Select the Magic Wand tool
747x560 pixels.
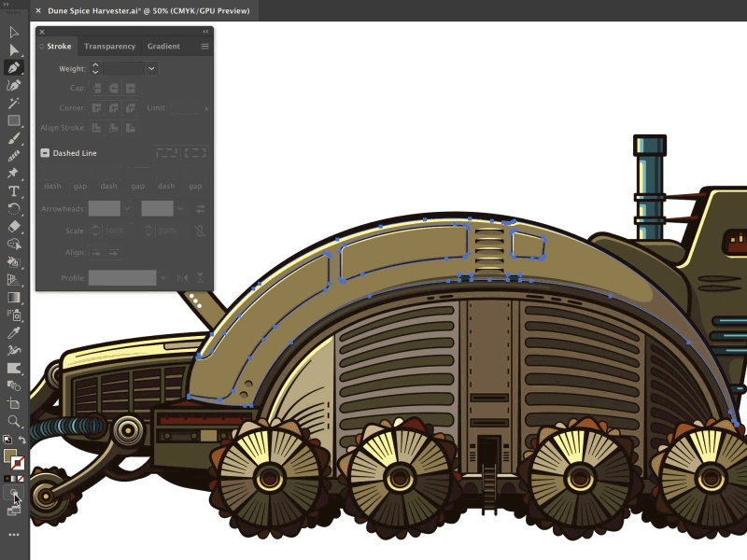pos(13,103)
